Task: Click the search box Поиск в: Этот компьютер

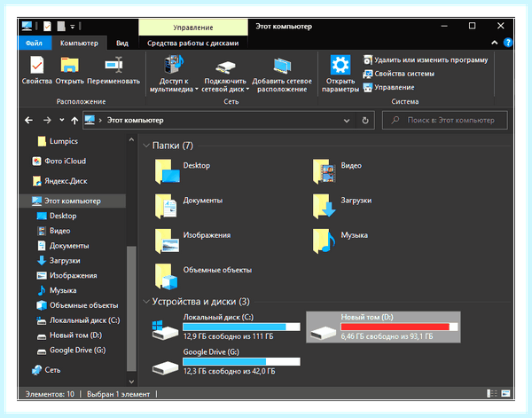Action: point(445,120)
